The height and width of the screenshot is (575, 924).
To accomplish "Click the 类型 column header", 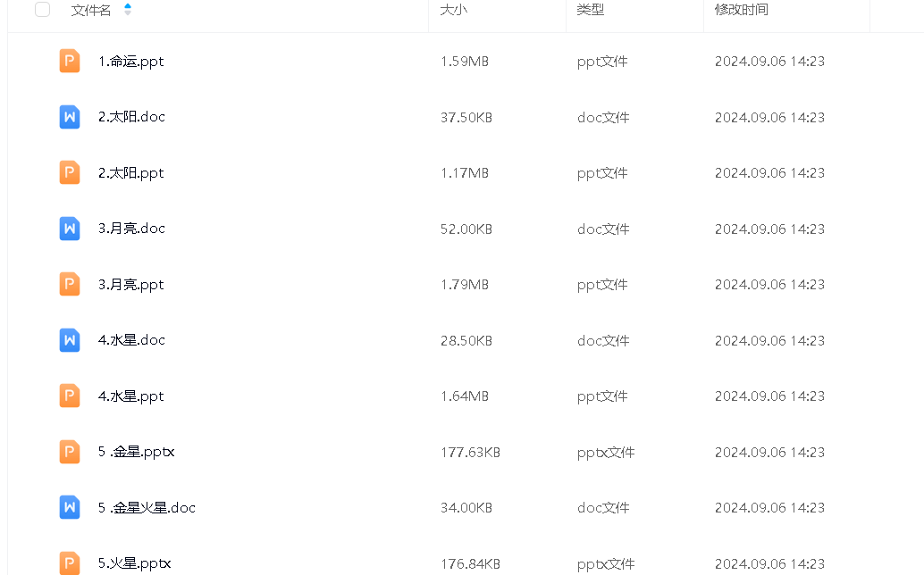I will tap(590, 10).
